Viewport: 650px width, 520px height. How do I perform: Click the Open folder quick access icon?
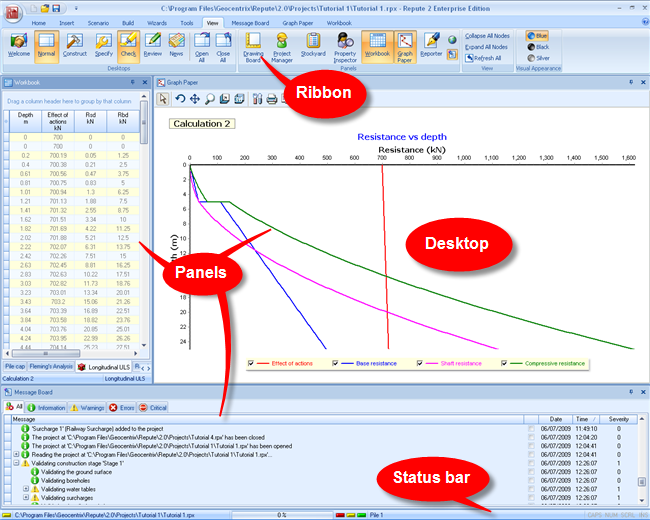click(45, 8)
